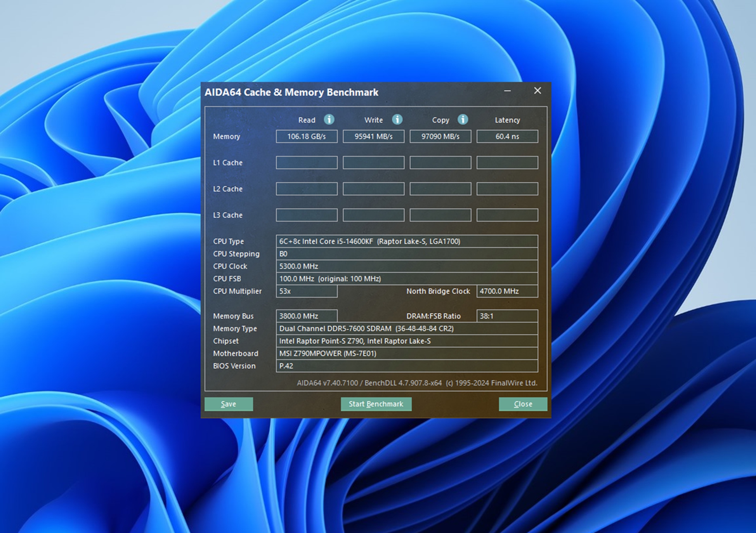This screenshot has width=756, height=533.
Task: Click the Memory Read result field
Action: click(306, 137)
